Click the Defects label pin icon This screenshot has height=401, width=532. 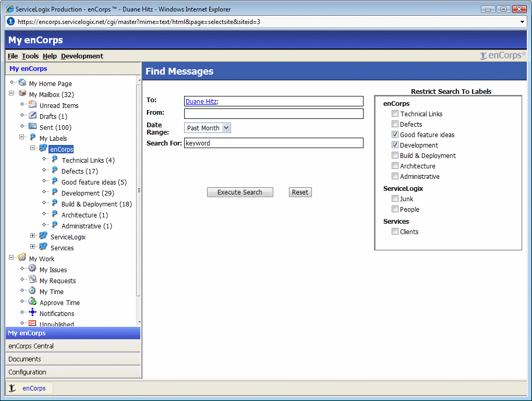click(55, 169)
